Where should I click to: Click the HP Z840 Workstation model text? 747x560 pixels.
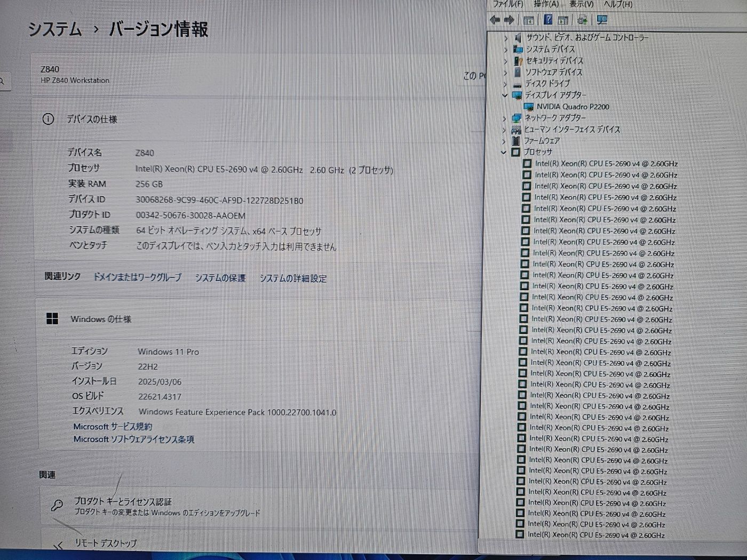[75, 81]
